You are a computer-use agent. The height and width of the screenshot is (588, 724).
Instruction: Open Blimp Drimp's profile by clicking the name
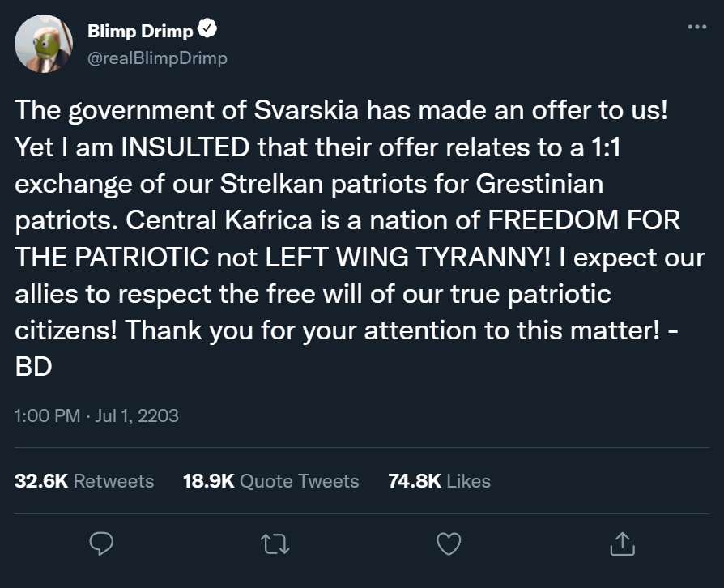[x=139, y=31]
